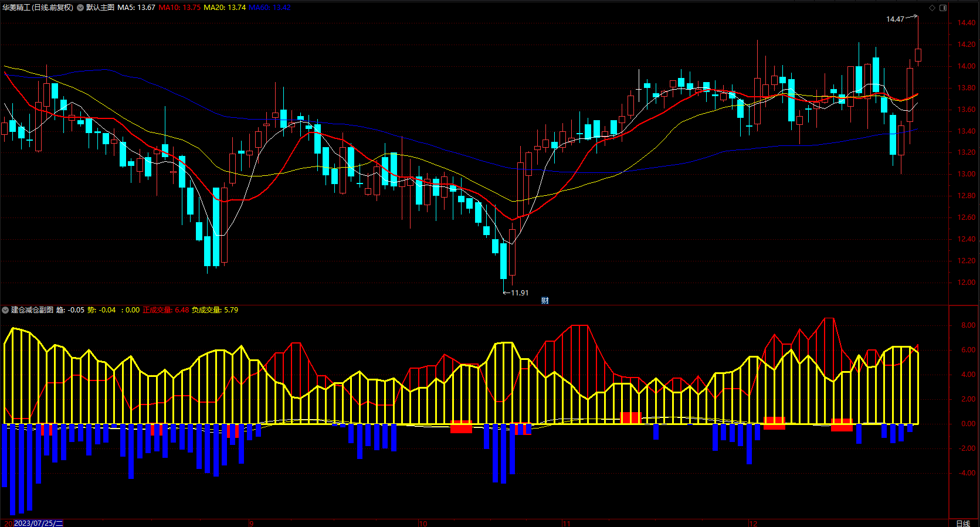Screen dimensions: 980x527
Task: Click the -4.00 sub-chart axis label
Action: coord(967,473)
